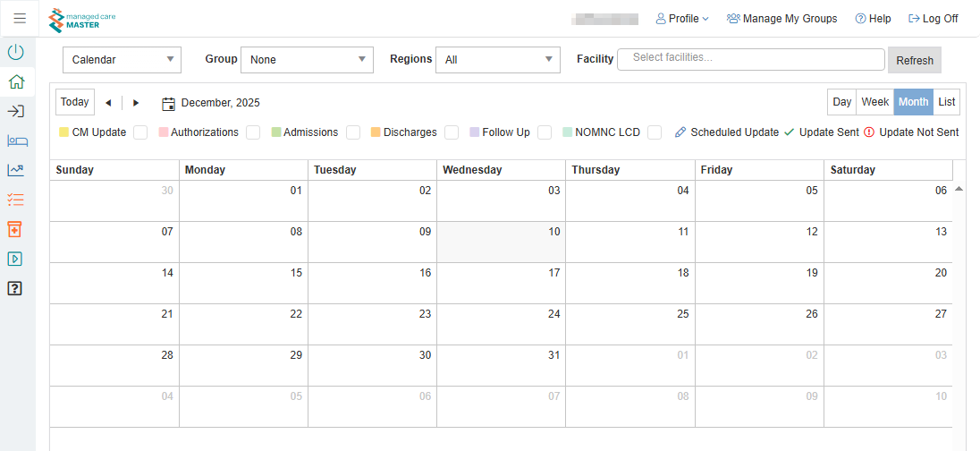Select December 25 calendar cell

630,325
